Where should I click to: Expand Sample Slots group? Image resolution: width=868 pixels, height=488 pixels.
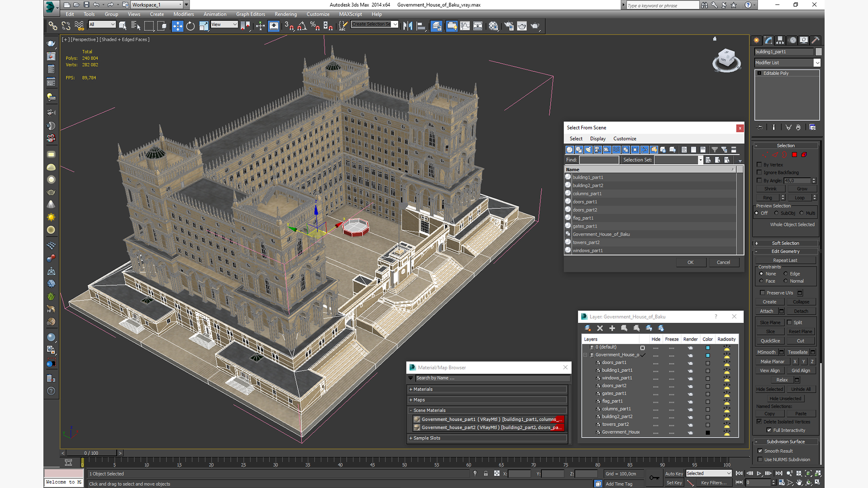(x=487, y=438)
